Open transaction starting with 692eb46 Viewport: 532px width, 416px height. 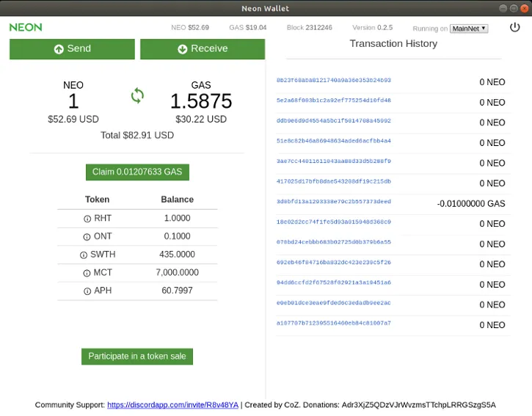[x=334, y=262]
